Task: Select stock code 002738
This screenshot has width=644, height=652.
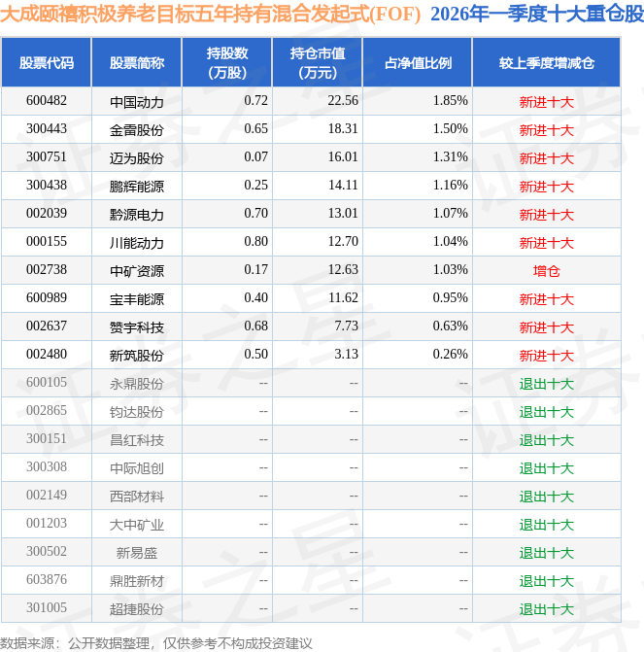Action: [x=47, y=270]
